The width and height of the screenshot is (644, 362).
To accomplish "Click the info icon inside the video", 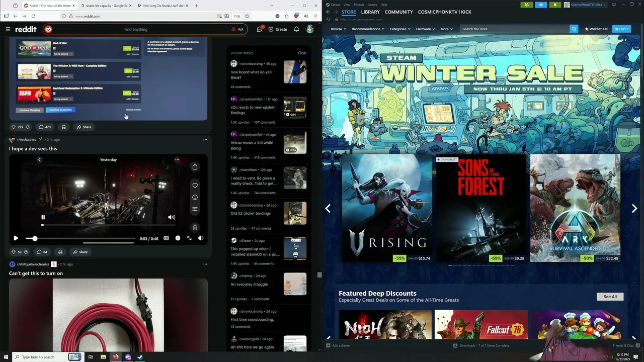I will click(x=195, y=197).
